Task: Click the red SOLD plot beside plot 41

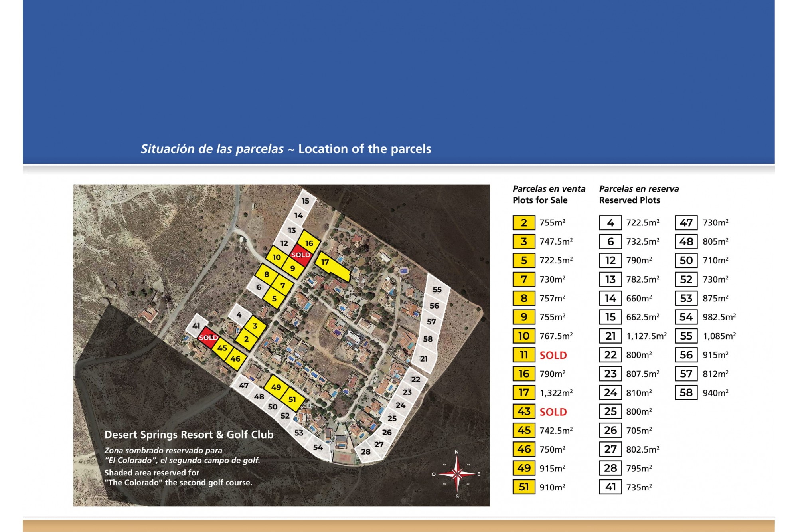Action: coord(208,337)
